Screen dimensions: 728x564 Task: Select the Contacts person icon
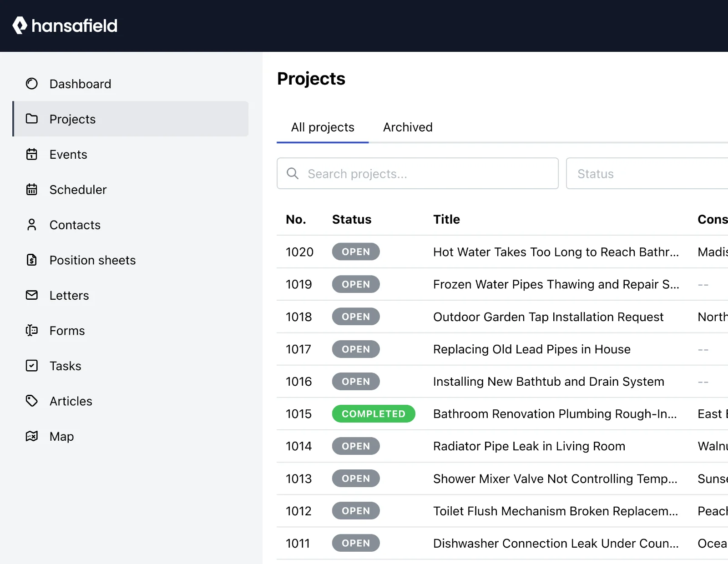[31, 225]
